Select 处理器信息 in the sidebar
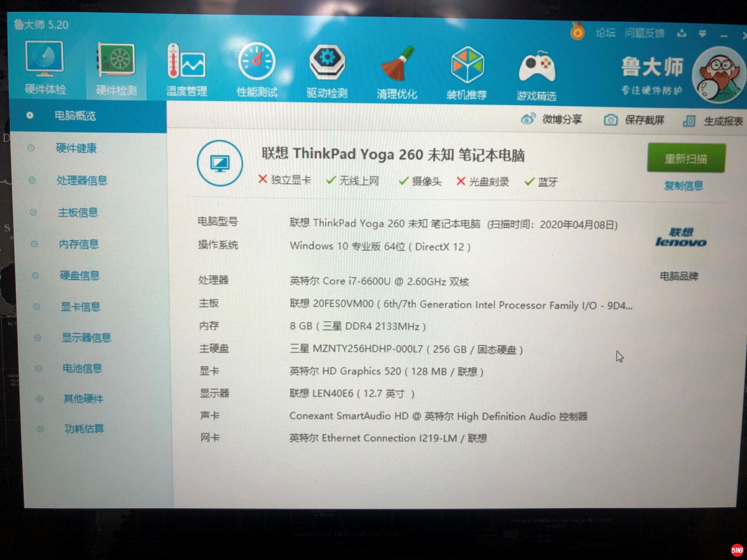 pos(82,181)
